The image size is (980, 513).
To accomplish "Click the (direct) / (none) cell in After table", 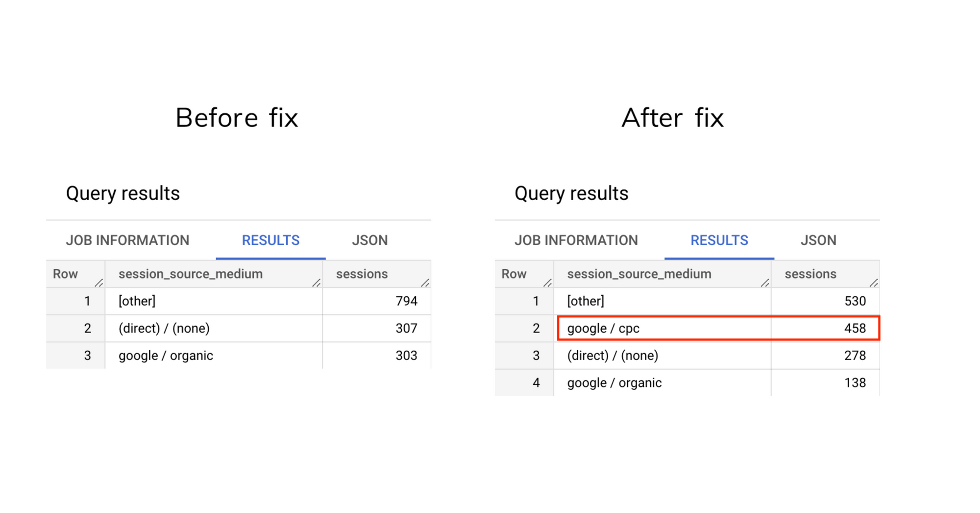I will pos(612,355).
